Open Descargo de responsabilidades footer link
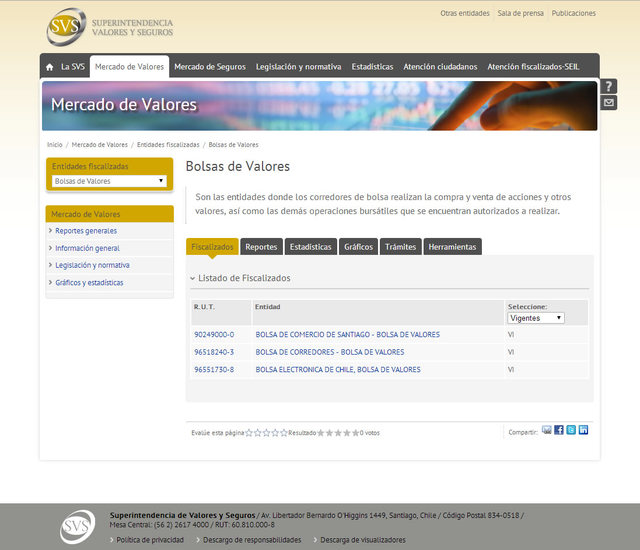The width and height of the screenshot is (640, 550). [x=252, y=540]
